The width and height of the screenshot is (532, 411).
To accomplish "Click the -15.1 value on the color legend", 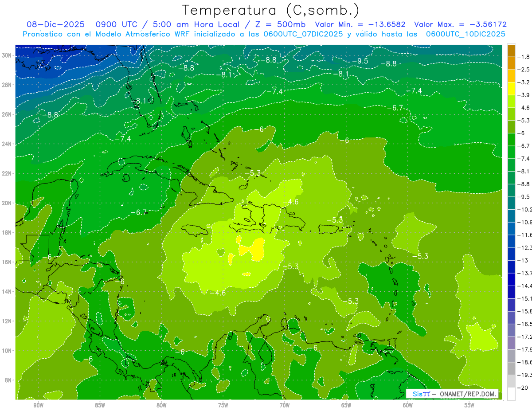I will tap(524, 298).
